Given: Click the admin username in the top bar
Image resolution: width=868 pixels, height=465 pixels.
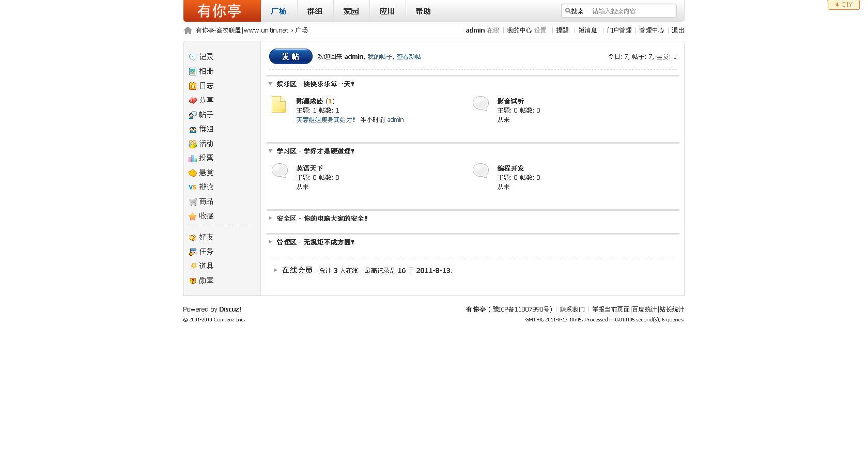Looking at the screenshot, I should 475,30.
